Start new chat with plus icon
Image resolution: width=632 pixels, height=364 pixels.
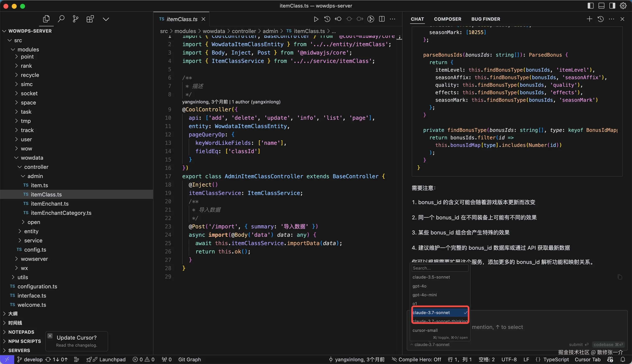589,19
